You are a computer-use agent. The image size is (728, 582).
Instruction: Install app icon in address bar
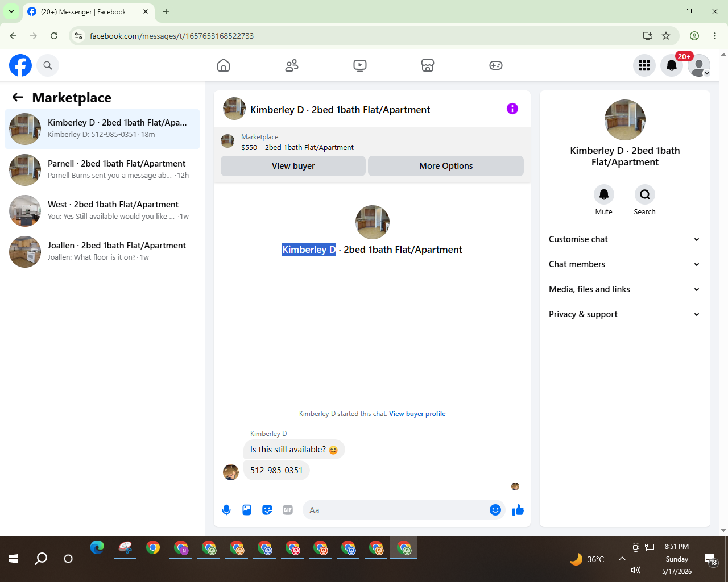click(647, 36)
